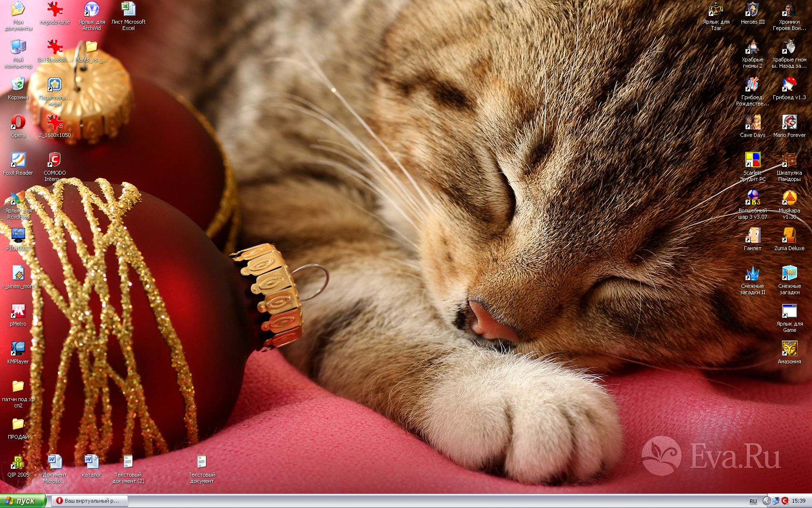Open the Zuma Deluxe shortcut
The image size is (812, 508).
pyautogui.click(x=789, y=236)
